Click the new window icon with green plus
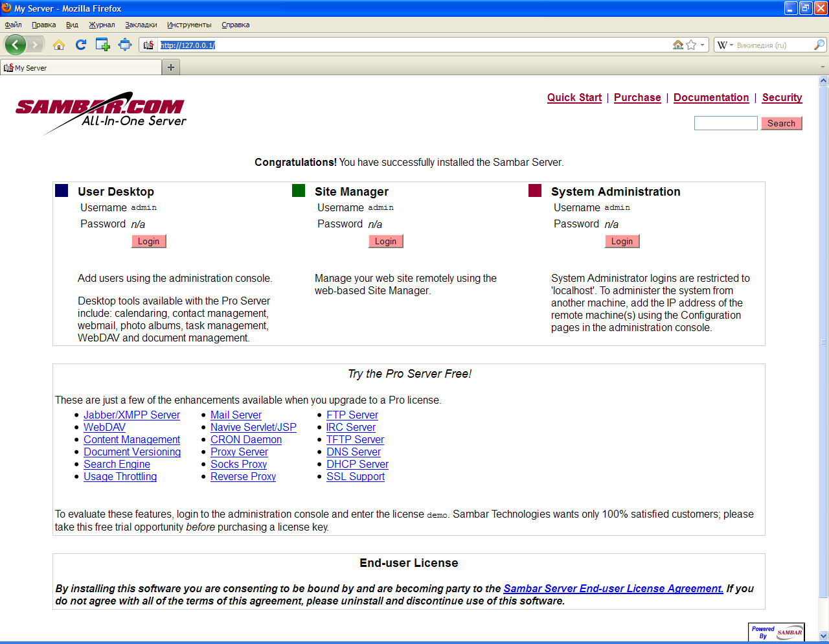 coord(102,45)
